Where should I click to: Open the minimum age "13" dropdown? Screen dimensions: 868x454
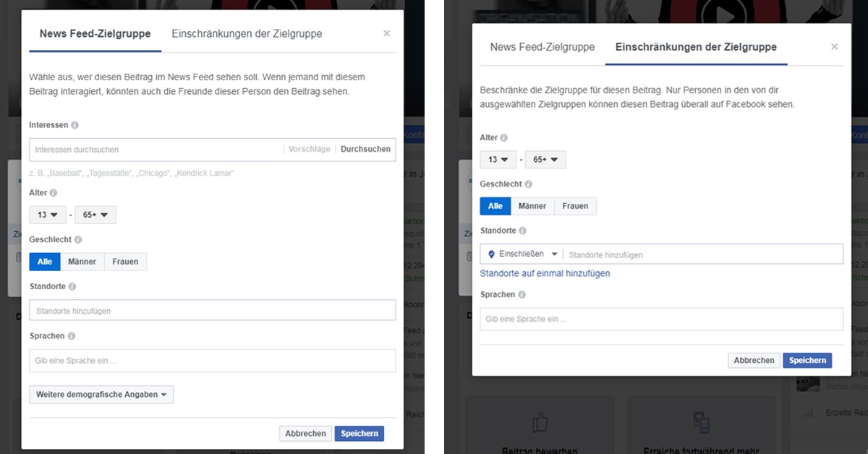click(x=47, y=214)
